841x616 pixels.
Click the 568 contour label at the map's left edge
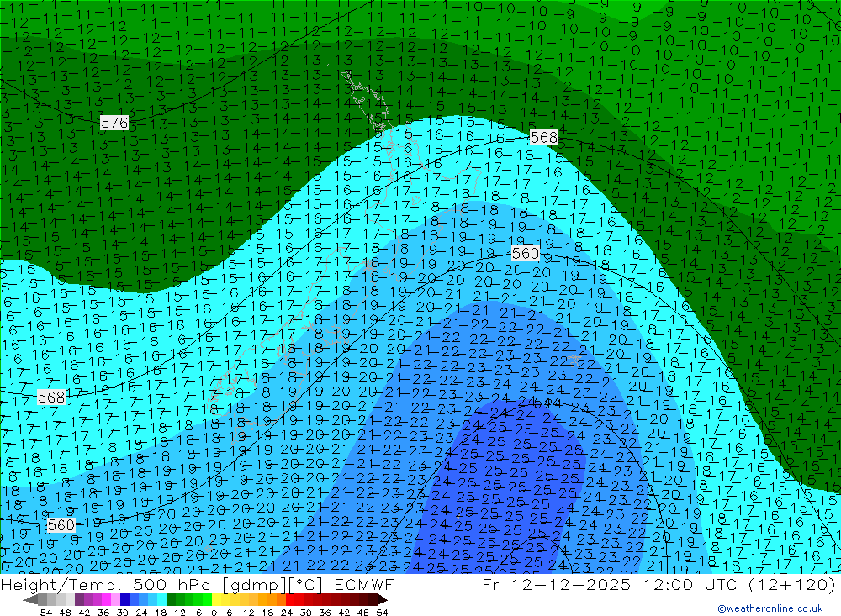click(51, 397)
